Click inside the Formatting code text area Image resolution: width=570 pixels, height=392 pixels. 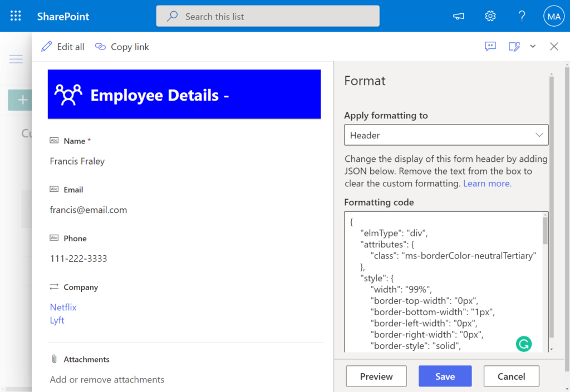coord(444,282)
